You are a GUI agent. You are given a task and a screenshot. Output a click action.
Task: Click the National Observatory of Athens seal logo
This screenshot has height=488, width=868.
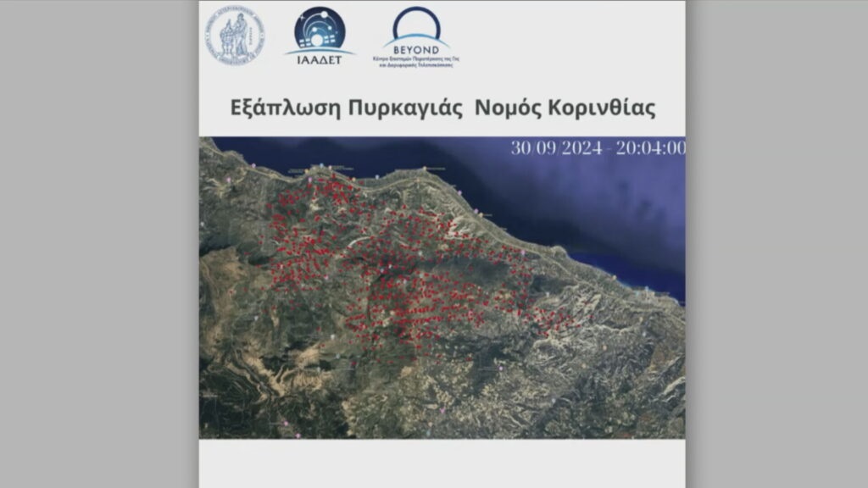[232, 36]
